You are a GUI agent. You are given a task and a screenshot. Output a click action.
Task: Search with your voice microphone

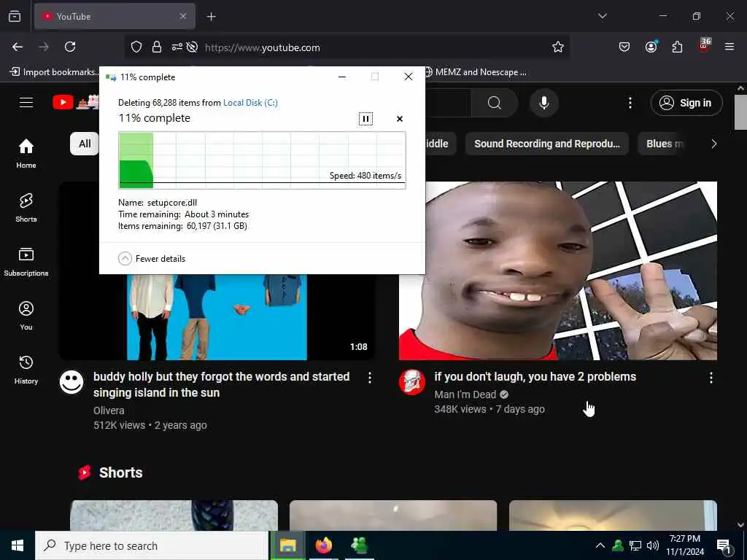(543, 103)
